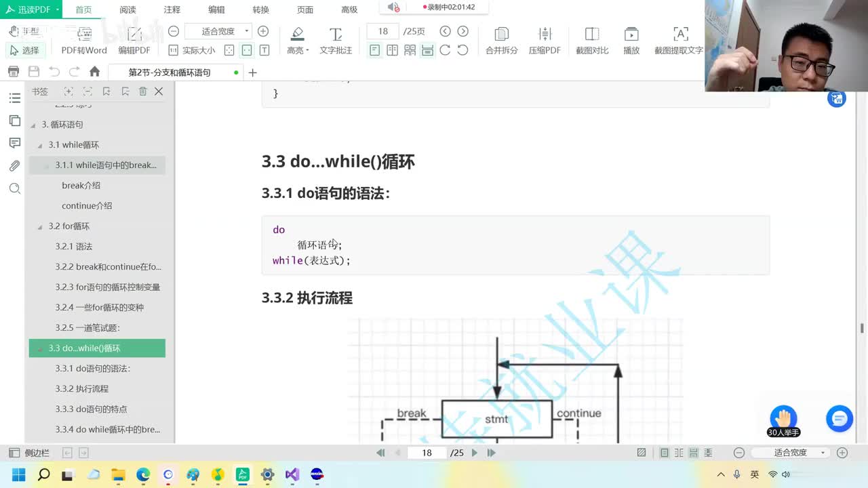Open the 编辑 ribbon tab
This screenshot has width=868, height=488.
coord(216,9)
